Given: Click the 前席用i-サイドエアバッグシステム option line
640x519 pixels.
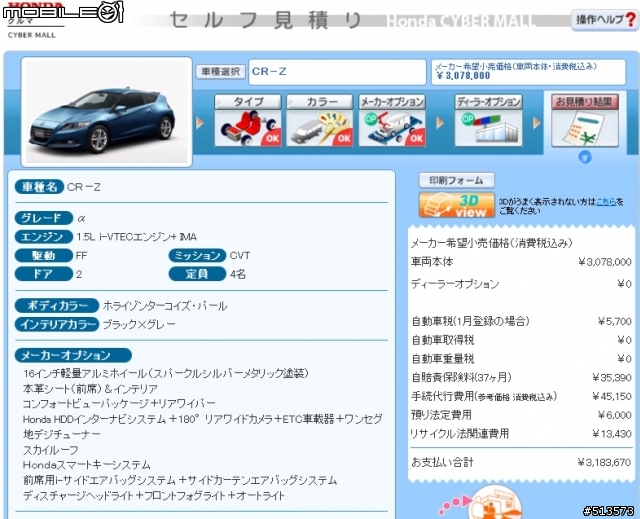Looking at the screenshot, I should click(x=180, y=481).
